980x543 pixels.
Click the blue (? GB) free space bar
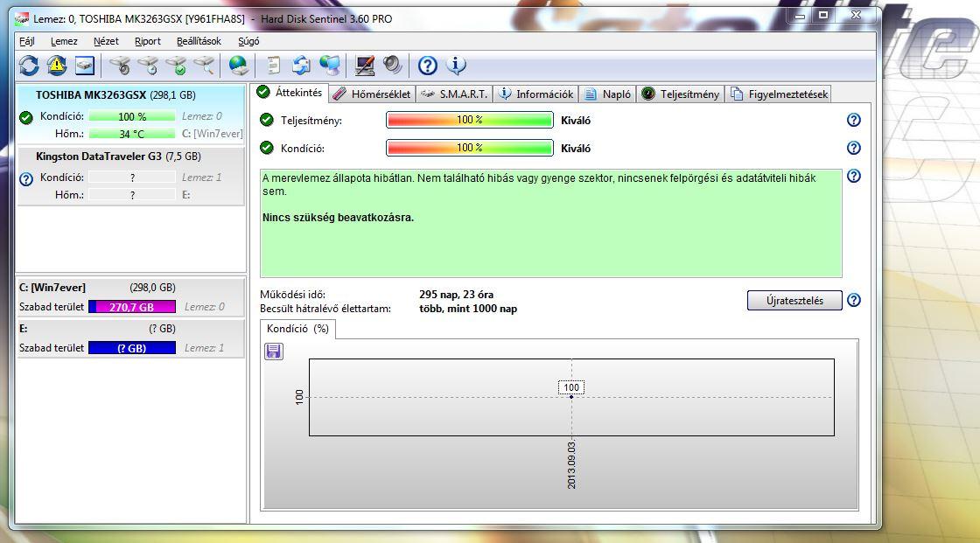click(x=132, y=348)
